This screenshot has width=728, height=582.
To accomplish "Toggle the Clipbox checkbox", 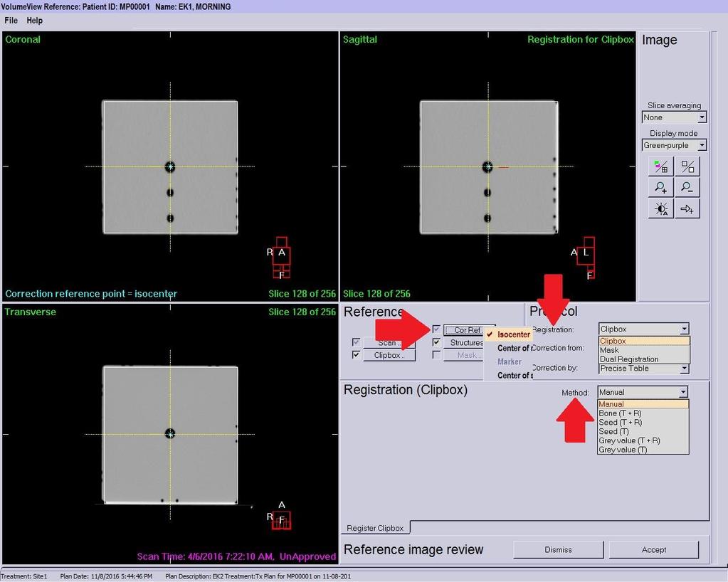I will [x=356, y=355].
